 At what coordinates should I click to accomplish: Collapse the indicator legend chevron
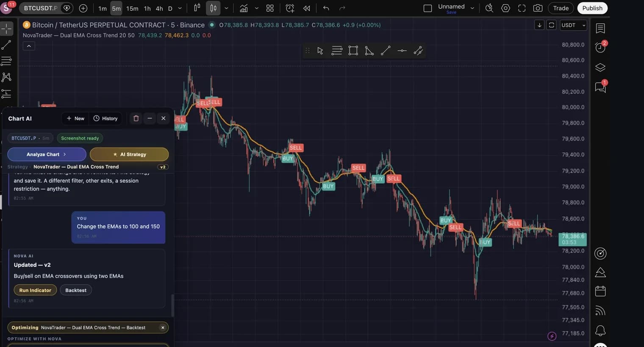tap(29, 46)
